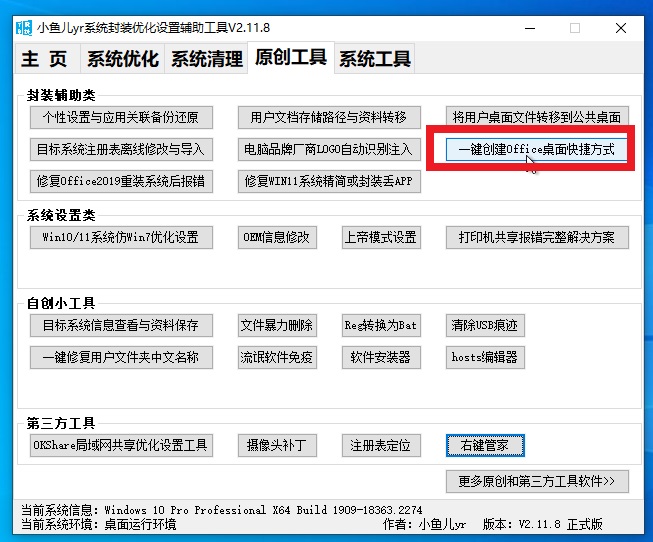Open Win10/11系统仿Win7优化设置
The width and height of the screenshot is (653, 542).
(x=121, y=237)
